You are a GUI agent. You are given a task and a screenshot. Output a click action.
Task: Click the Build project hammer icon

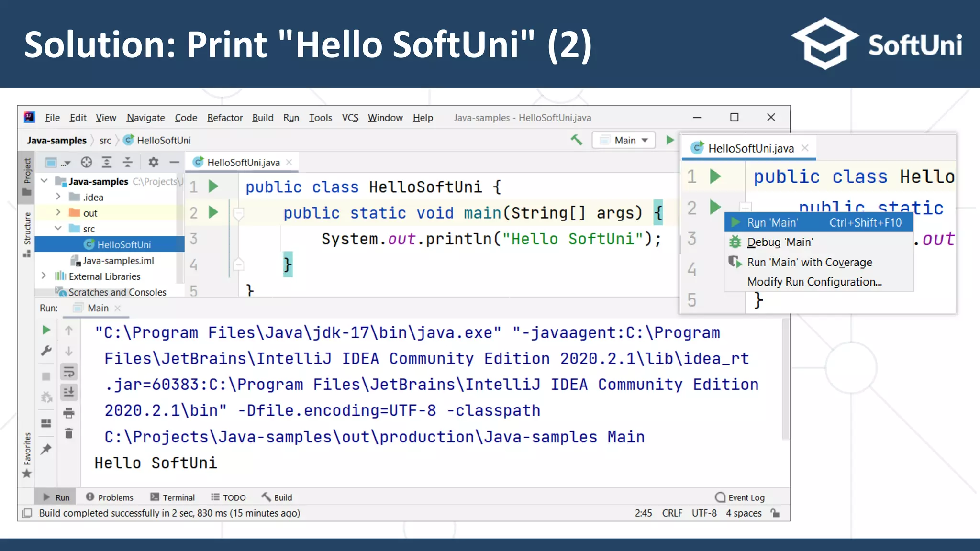pos(576,140)
